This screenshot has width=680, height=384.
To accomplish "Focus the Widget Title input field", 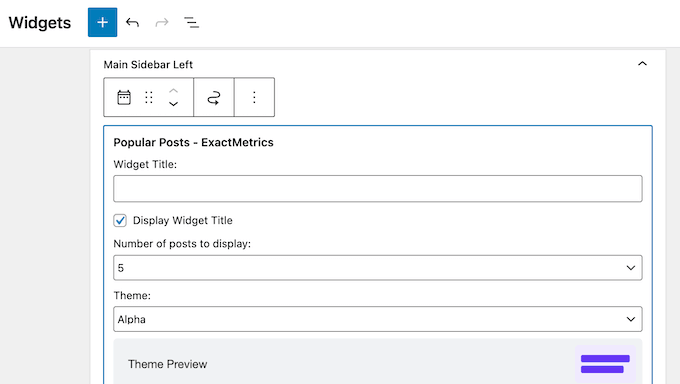I will click(x=378, y=189).
